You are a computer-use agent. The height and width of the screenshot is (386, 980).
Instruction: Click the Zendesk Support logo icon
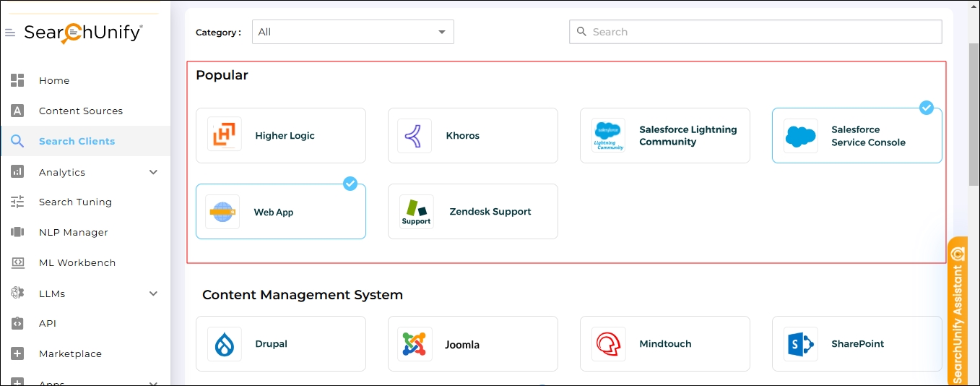pyautogui.click(x=416, y=212)
